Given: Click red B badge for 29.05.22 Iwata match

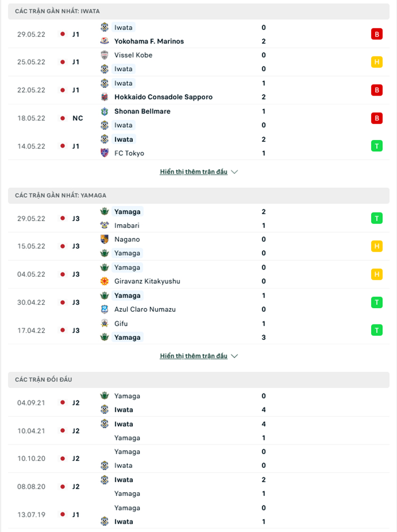Looking at the screenshot, I should click(x=377, y=34).
